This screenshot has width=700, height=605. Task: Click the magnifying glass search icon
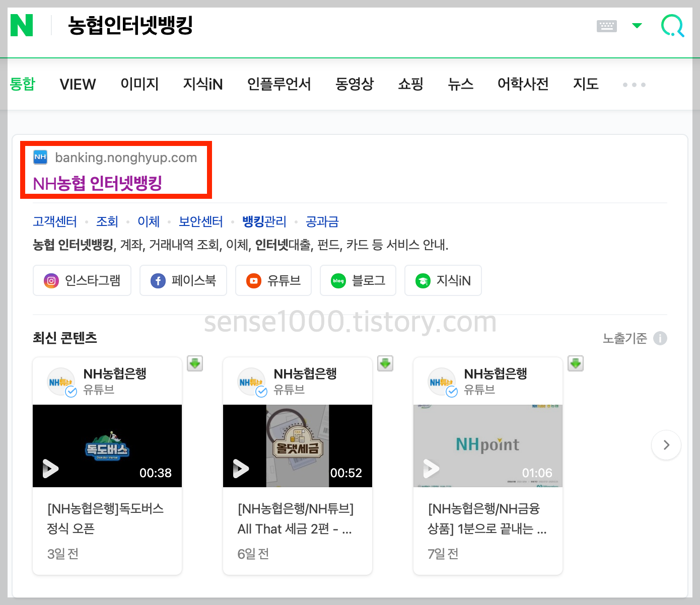click(x=672, y=26)
